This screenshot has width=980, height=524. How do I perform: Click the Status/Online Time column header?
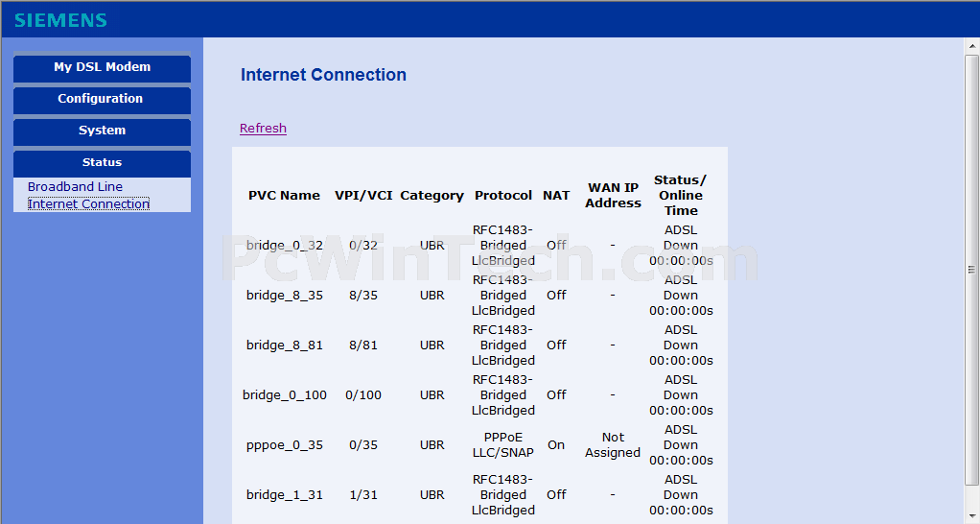[x=681, y=195]
